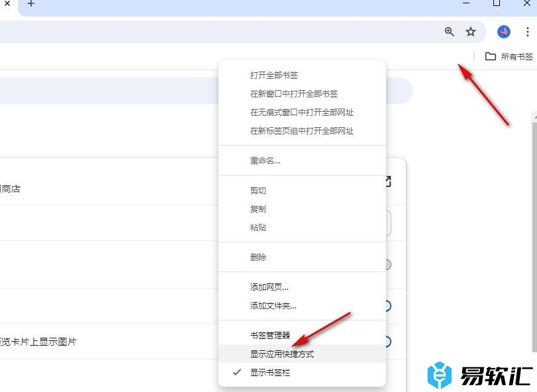Screen dimensions: 537x392
Task: Choose 在新窗口中打开全部书签
Action: point(294,94)
